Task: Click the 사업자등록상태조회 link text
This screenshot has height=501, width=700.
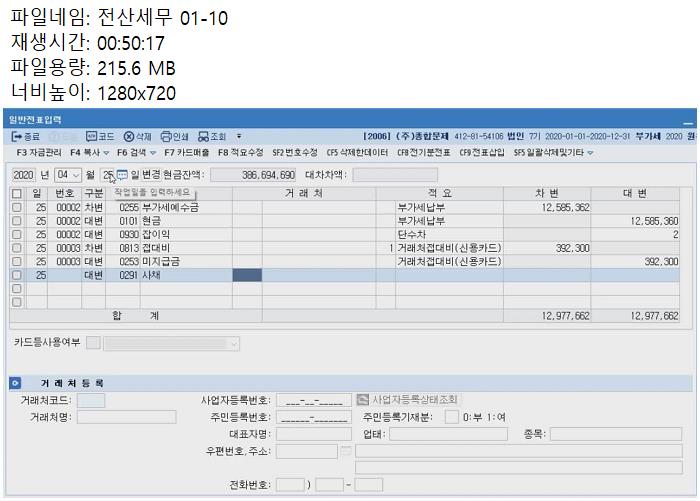Action: point(415,399)
